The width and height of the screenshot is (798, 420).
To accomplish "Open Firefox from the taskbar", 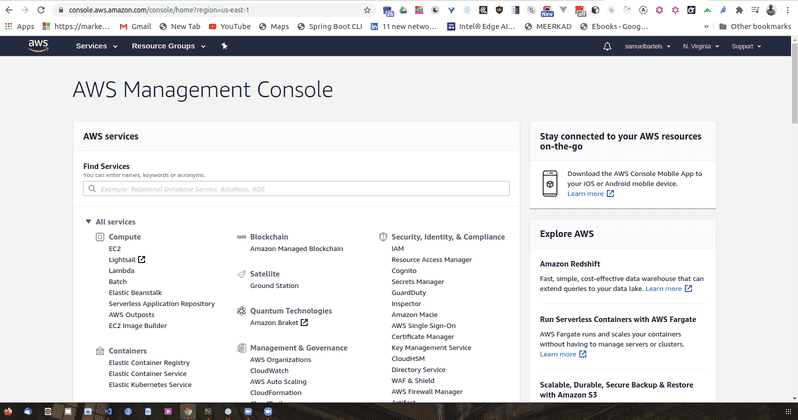I will [x=8, y=411].
